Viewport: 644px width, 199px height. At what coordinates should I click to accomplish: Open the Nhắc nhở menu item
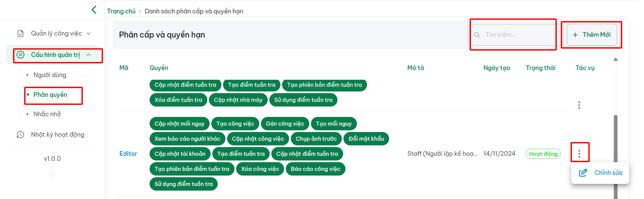[47, 114]
